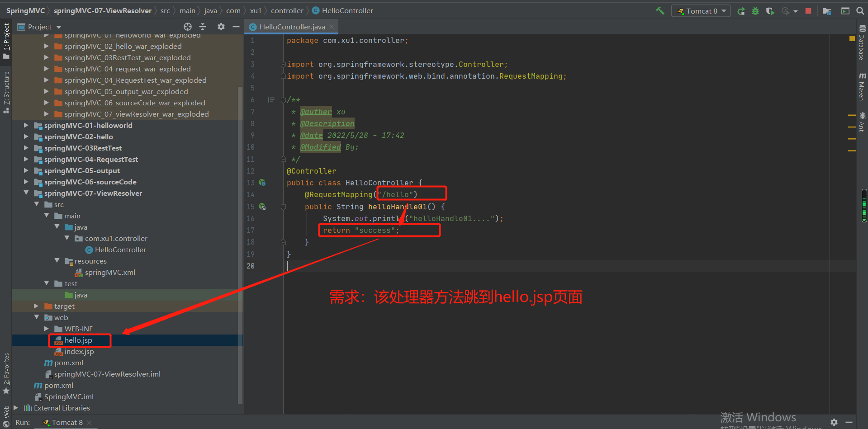Close the Tomcat 8 run tab

pyautogui.click(x=89, y=422)
